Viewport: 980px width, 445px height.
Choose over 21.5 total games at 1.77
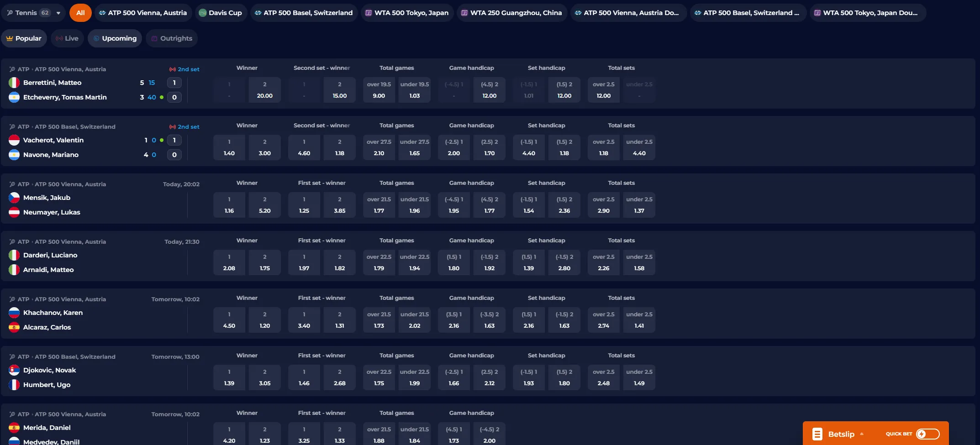(379, 205)
